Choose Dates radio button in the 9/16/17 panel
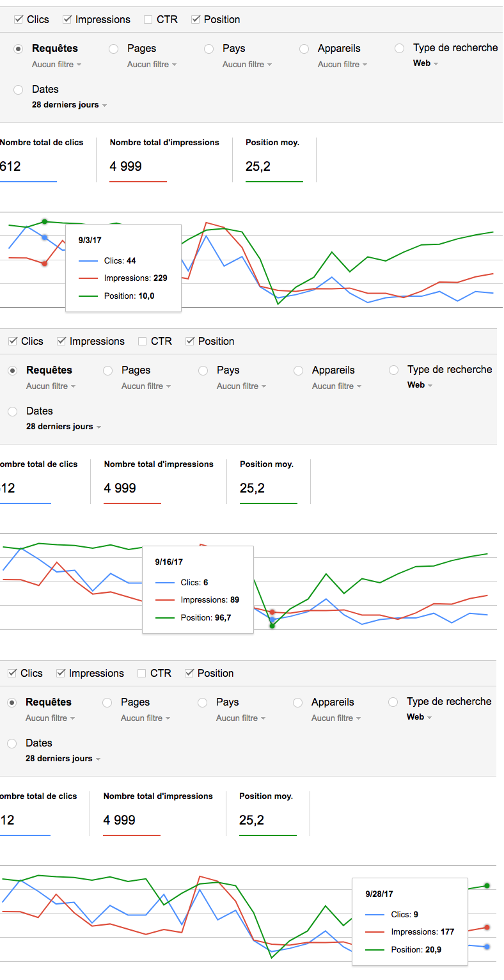 pos(13,412)
